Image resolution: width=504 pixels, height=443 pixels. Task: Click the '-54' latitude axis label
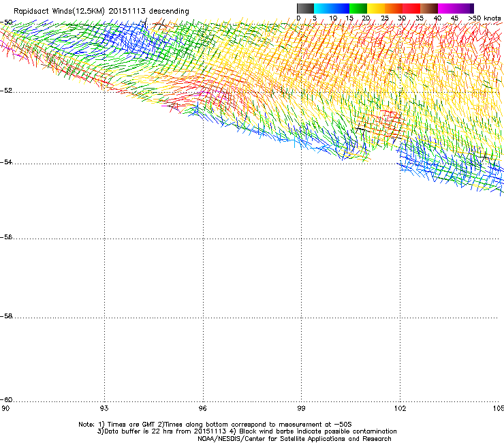pyautogui.click(x=6, y=162)
